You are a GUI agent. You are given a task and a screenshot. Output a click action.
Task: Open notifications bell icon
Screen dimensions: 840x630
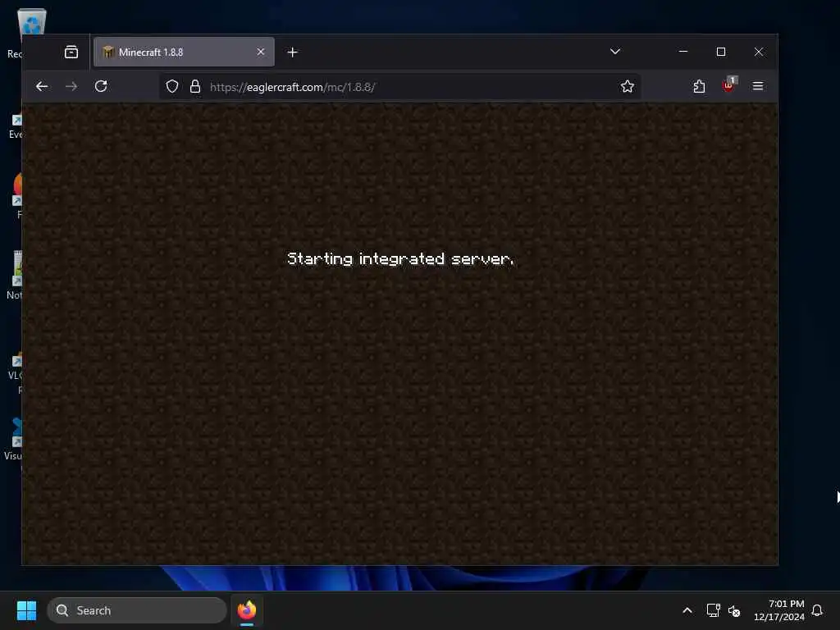(817, 610)
